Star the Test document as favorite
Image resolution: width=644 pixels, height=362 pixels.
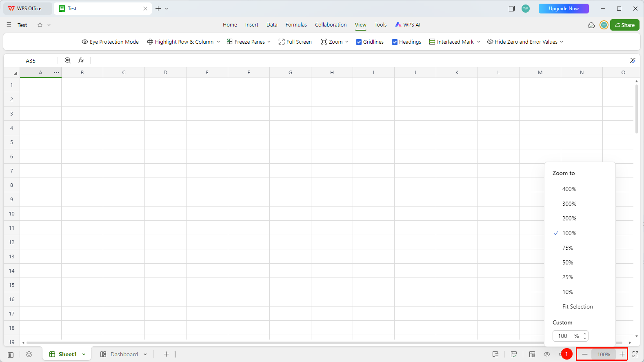(40, 25)
